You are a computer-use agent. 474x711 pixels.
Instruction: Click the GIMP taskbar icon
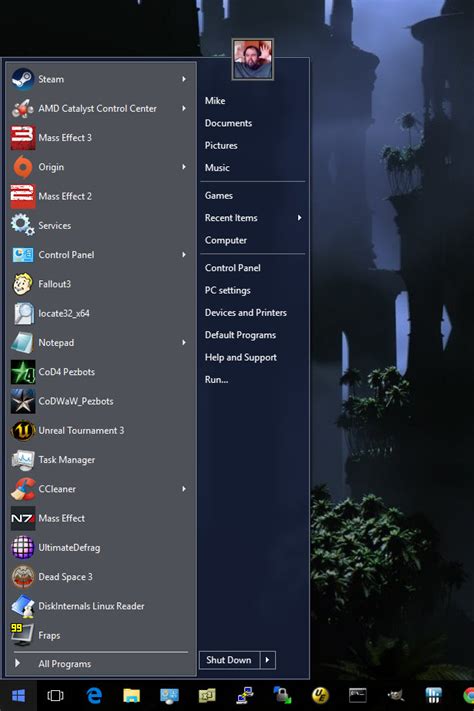point(396,695)
